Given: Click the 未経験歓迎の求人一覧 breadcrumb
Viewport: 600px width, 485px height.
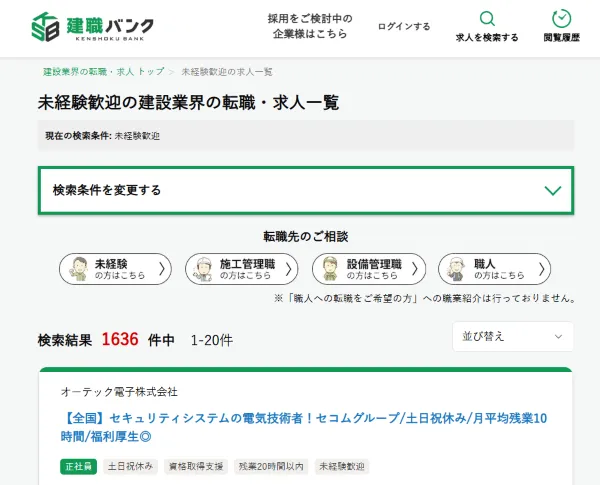Looking at the screenshot, I should click(227, 72).
